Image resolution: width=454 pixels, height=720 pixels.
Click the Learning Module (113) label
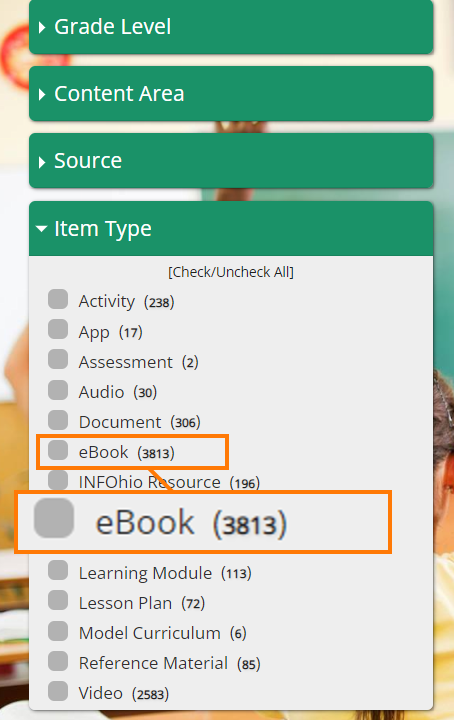pyautogui.click(x=165, y=573)
